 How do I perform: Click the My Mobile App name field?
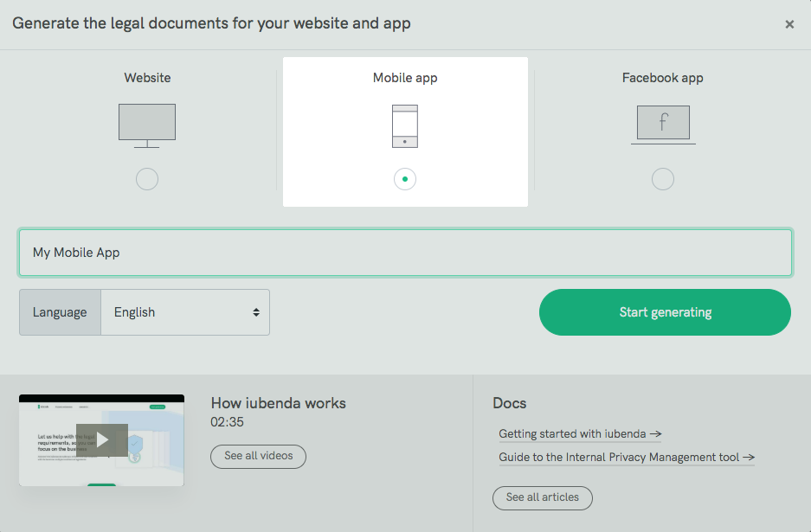point(405,252)
